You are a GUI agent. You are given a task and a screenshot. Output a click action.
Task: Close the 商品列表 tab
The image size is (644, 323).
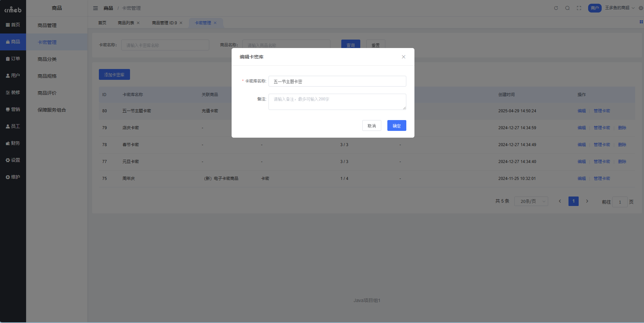point(138,23)
